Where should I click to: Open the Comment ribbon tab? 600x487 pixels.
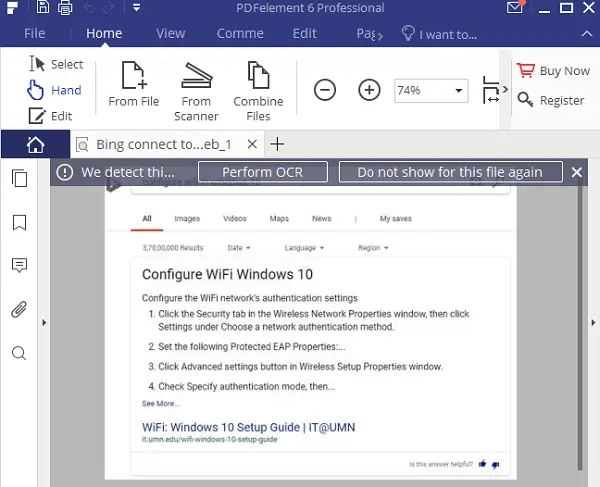click(x=240, y=34)
